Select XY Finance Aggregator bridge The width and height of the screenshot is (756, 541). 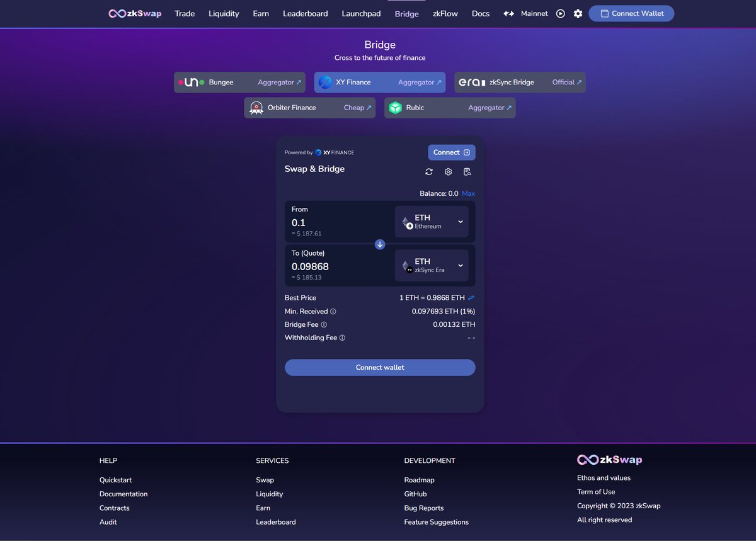[380, 83]
